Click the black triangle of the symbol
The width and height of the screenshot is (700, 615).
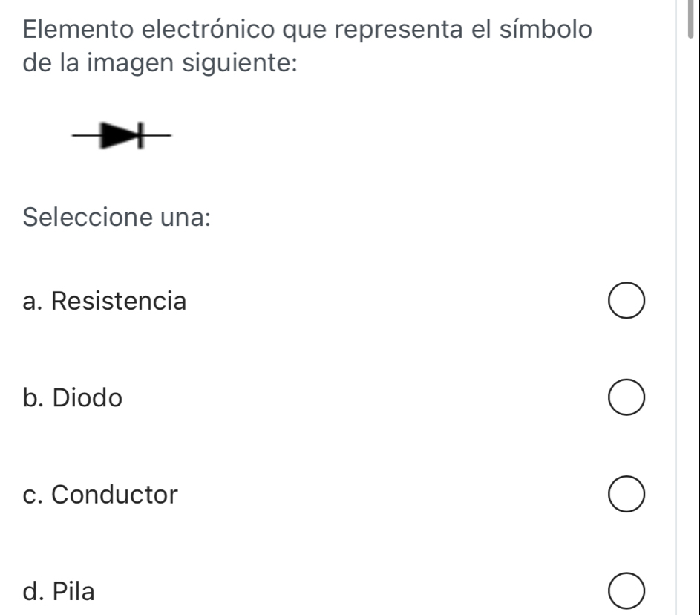119,136
